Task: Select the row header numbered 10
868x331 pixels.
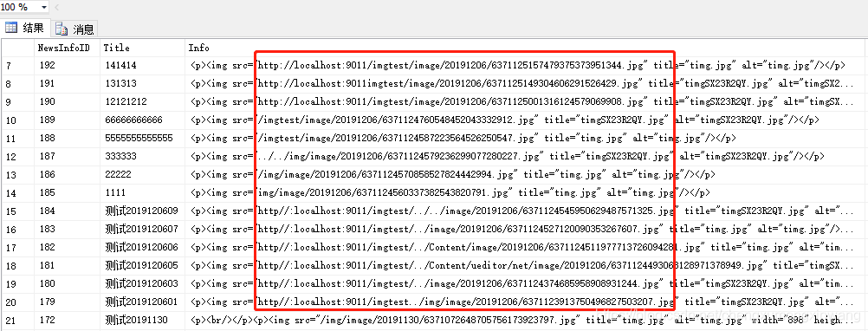Action: point(17,120)
